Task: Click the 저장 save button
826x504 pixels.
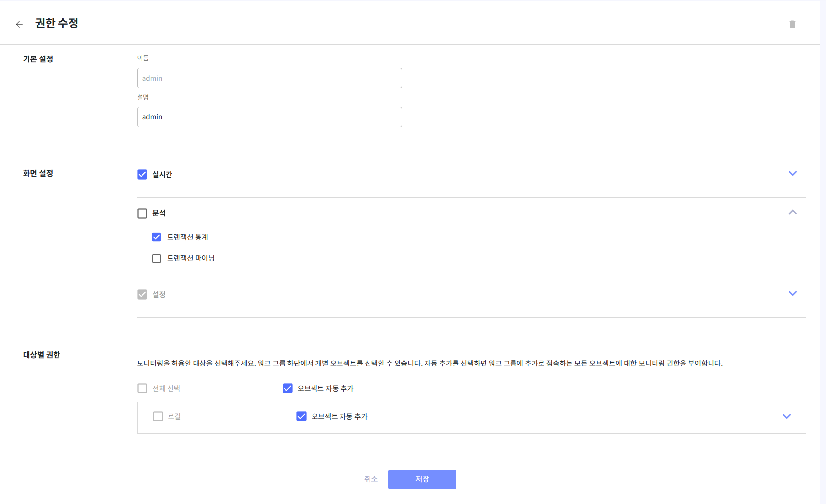Action: point(422,479)
